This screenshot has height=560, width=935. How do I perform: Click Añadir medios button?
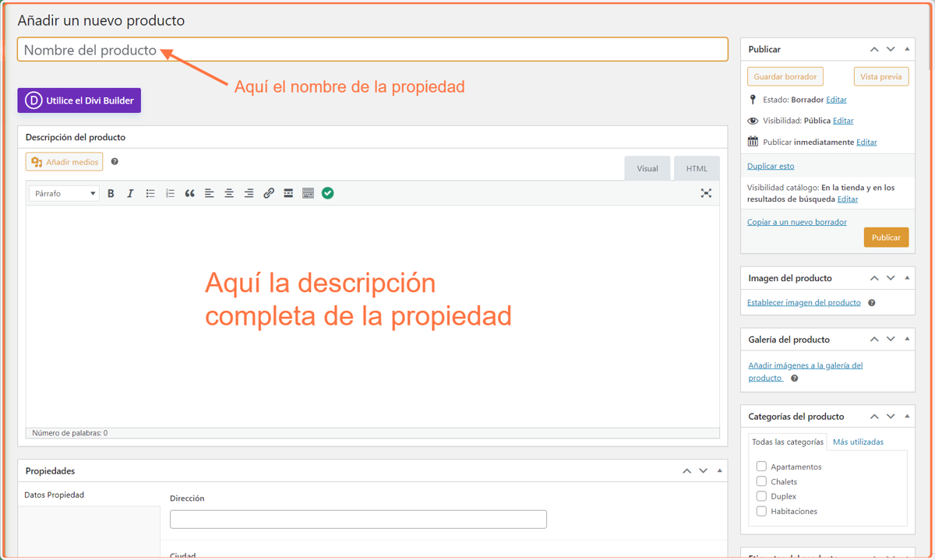(65, 162)
